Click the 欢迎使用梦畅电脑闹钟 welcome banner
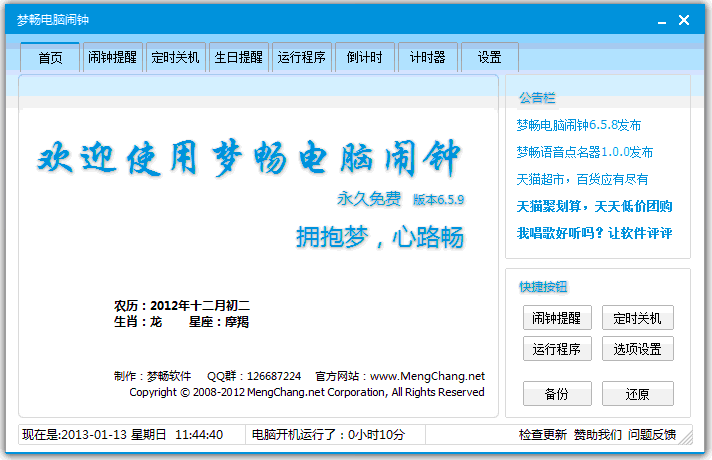 coord(249,158)
